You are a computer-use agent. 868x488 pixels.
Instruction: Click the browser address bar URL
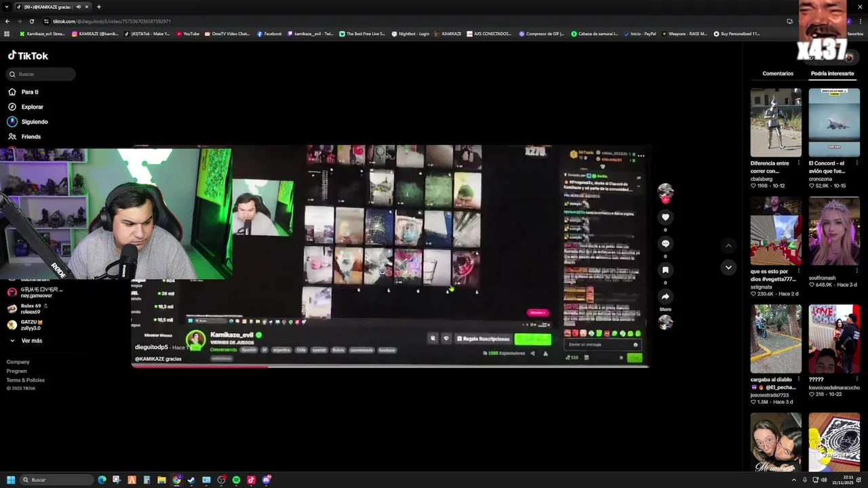pyautogui.click(x=112, y=21)
